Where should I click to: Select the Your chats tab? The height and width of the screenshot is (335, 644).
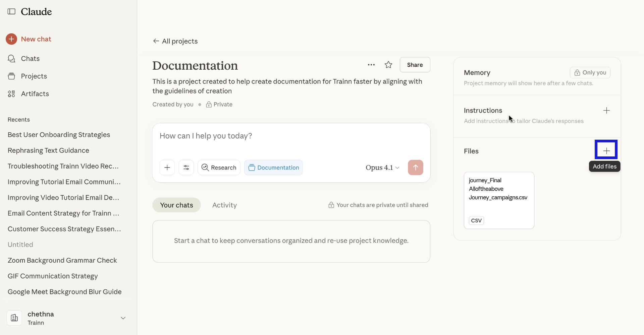pos(176,205)
